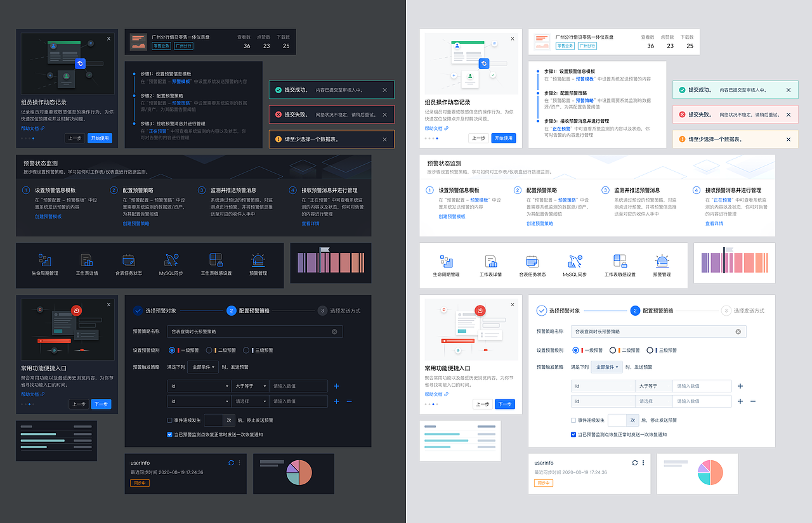Open 合表任务状态 icon in light theme
812x523 pixels.
532,261
